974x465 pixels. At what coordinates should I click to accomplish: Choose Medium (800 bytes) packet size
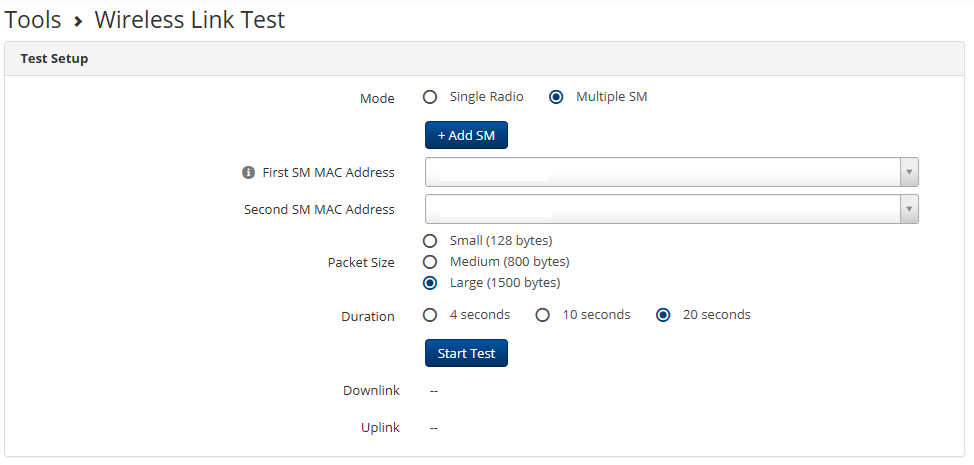pos(430,262)
